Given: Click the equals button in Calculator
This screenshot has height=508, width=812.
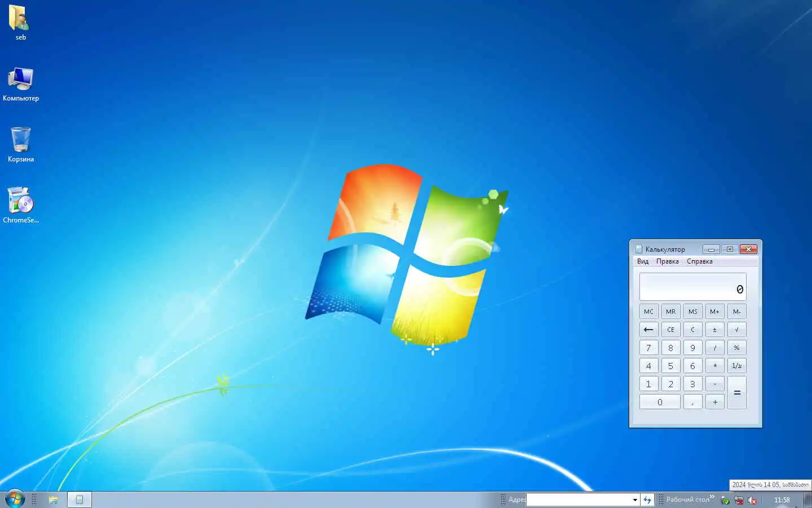Looking at the screenshot, I should [736, 393].
